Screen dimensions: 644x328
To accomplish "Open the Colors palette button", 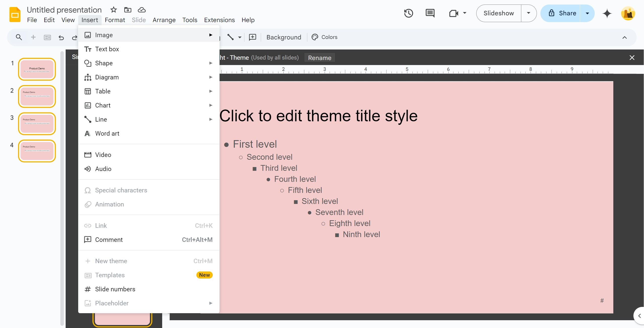I will pos(324,37).
